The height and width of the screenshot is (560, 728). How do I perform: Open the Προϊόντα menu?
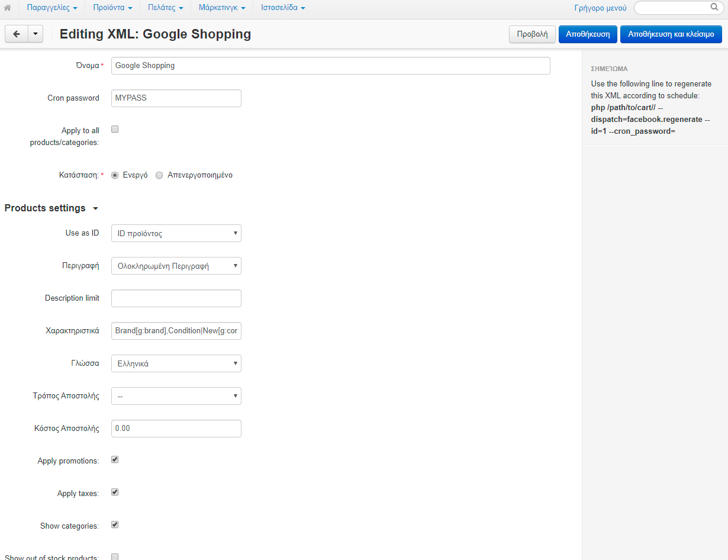112,8
